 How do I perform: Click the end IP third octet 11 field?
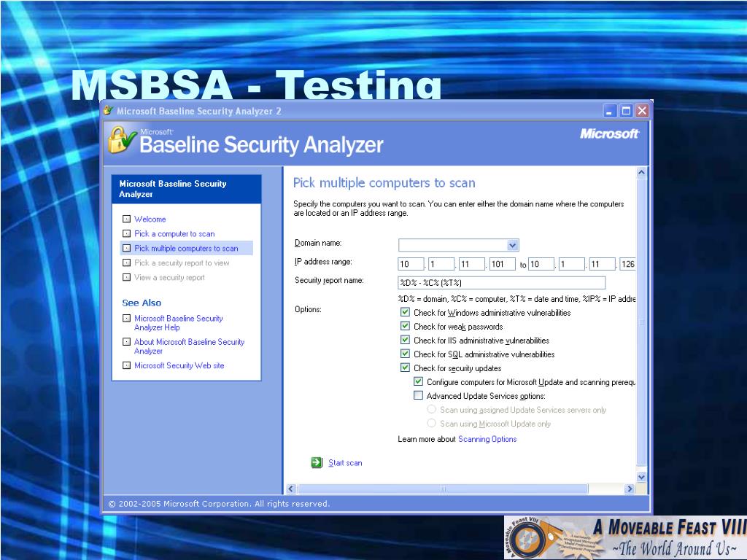pos(602,264)
